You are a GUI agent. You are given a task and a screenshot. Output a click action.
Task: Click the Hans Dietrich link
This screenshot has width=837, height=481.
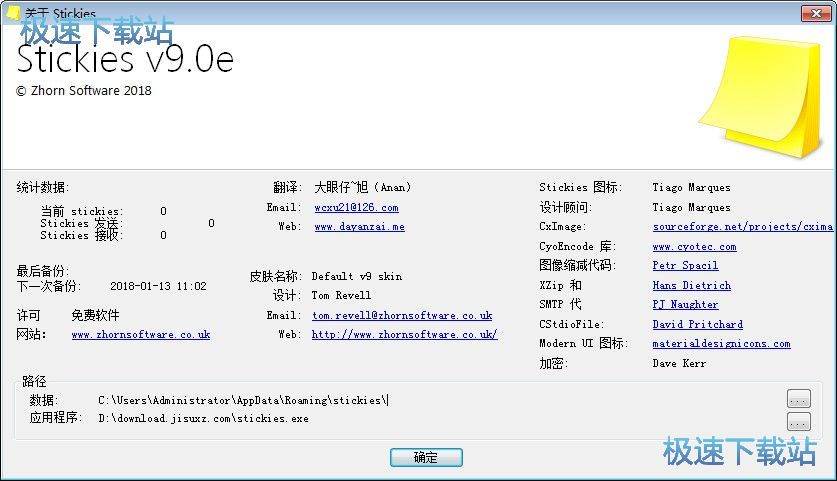coord(691,286)
